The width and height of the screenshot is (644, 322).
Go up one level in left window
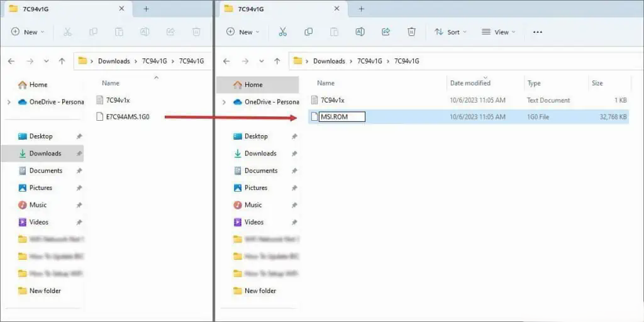pyautogui.click(x=62, y=61)
